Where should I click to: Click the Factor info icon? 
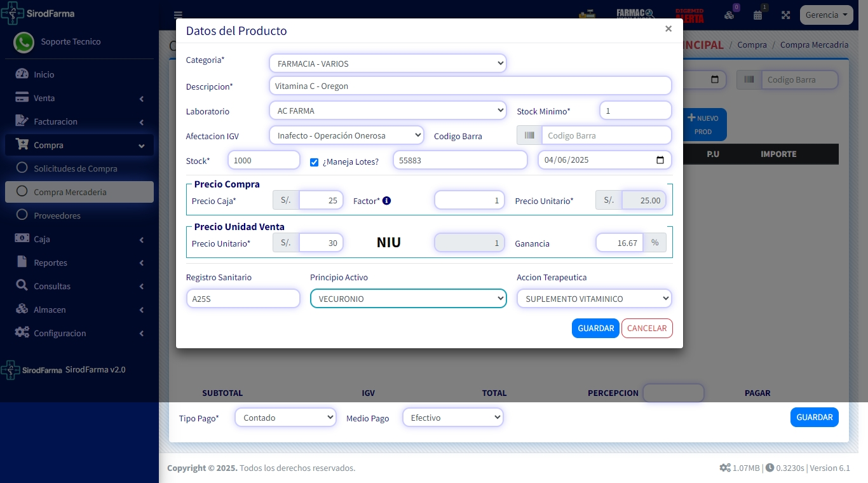point(386,201)
